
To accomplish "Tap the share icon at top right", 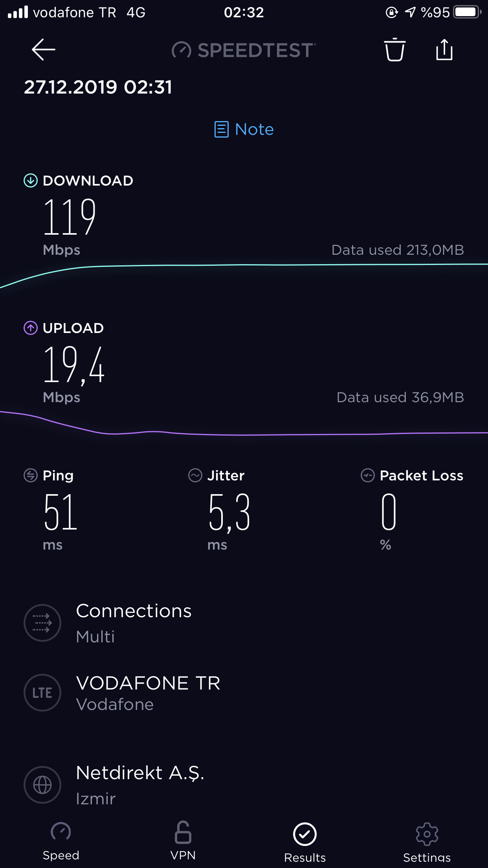I will [444, 50].
